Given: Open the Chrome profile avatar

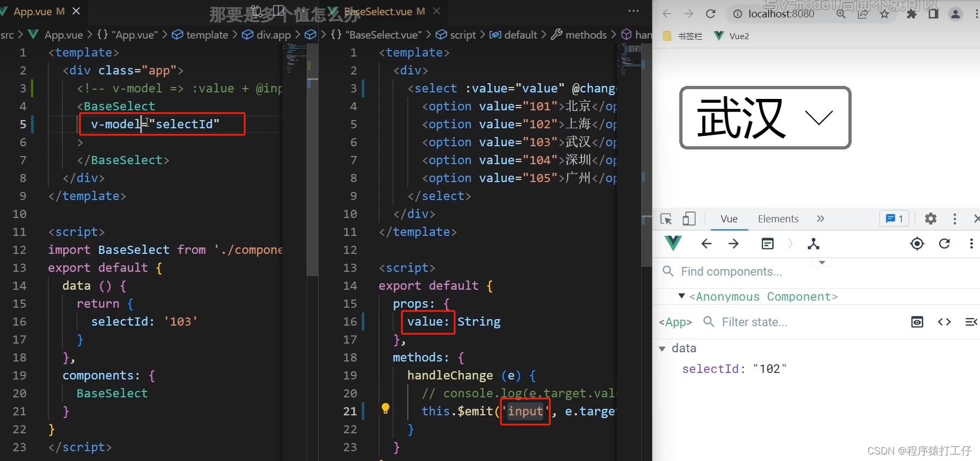Looking at the screenshot, I should (956, 14).
